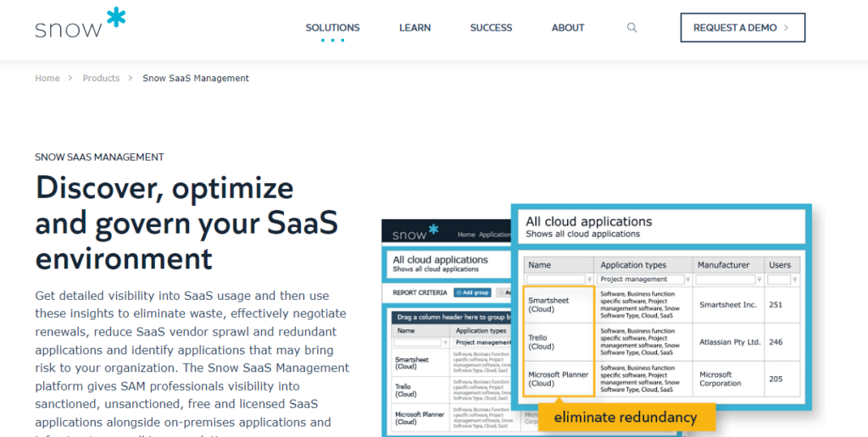Image resolution: width=868 pixels, height=437 pixels.
Task: Click the filter funnel icon next to Users filter
Action: click(795, 280)
